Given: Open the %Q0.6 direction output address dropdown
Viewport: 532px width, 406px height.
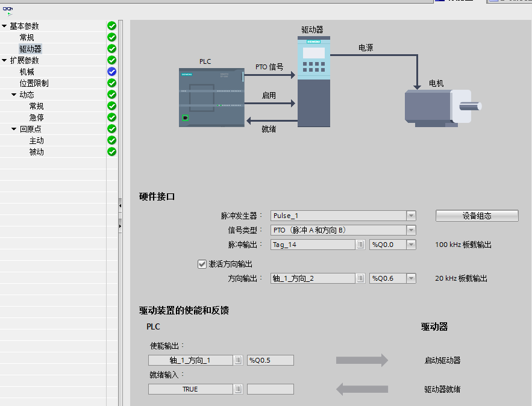Looking at the screenshot, I should pos(411,278).
